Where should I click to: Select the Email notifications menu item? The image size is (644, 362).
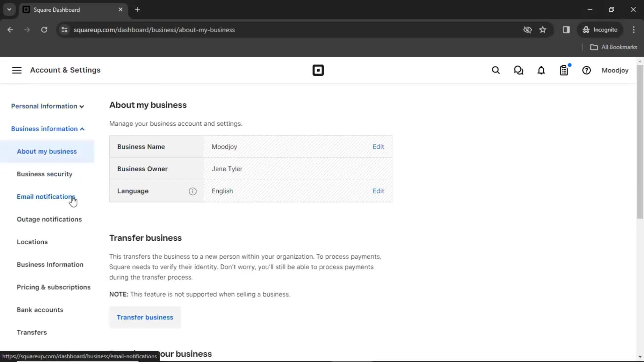pyautogui.click(x=46, y=196)
